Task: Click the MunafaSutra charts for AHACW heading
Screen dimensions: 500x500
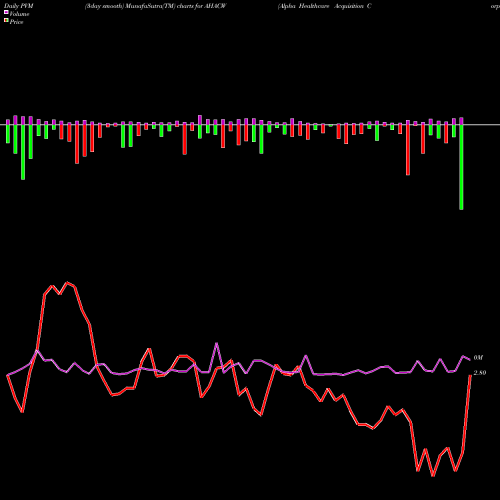Action: [156, 6]
